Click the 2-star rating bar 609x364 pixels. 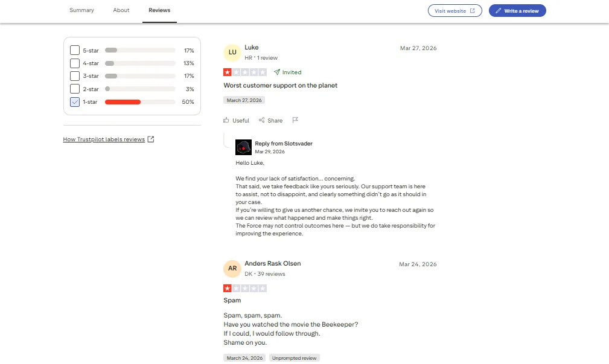point(140,89)
